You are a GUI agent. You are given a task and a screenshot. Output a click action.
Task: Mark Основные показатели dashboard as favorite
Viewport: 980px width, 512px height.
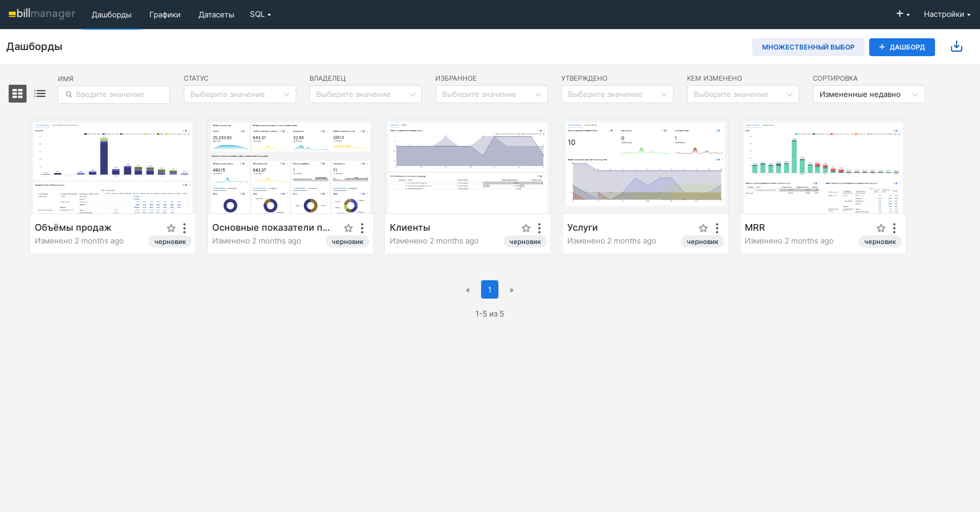pyautogui.click(x=348, y=228)
